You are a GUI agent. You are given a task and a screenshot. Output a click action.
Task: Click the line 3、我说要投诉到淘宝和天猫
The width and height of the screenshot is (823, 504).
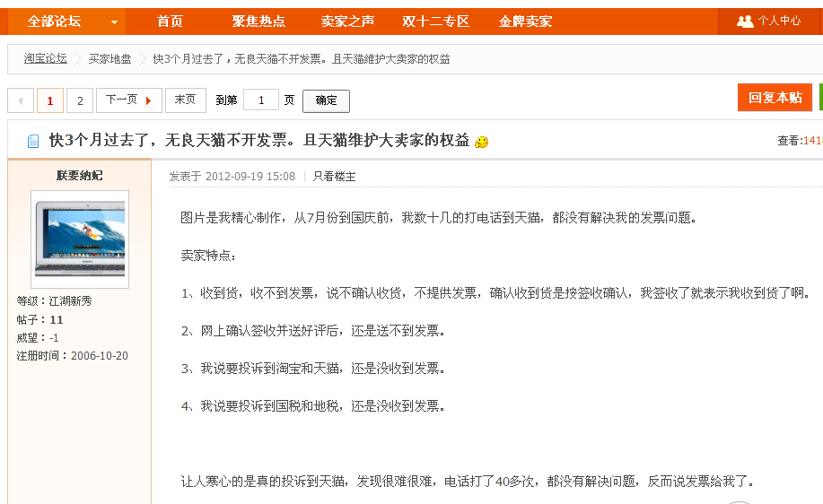pyautogui.click(x=313, y=369)
